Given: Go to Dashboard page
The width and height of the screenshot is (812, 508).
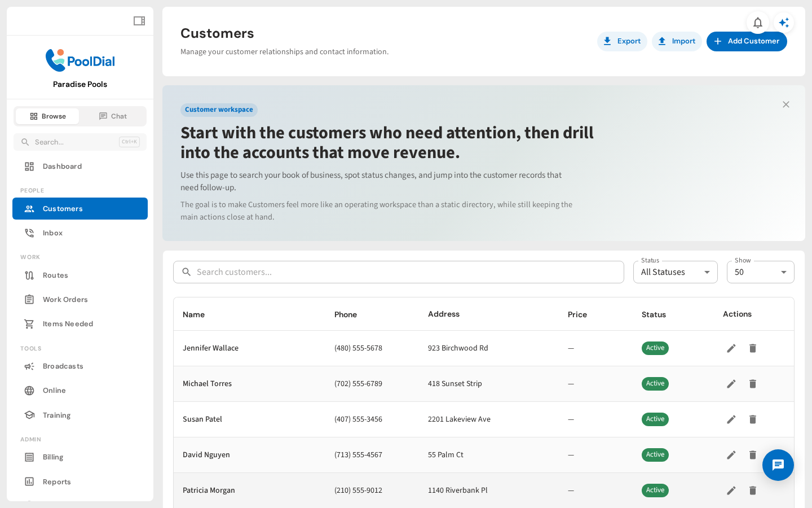Looking at the screenshot, I should tap(80, 167).
